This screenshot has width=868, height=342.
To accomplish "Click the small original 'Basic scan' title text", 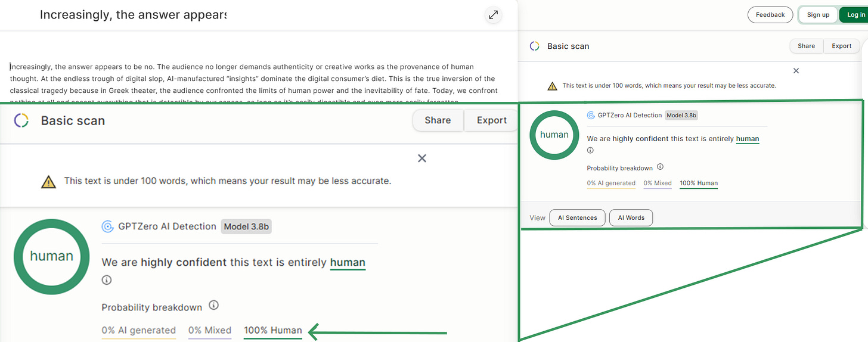I will pyautogui.click(x=568, y=46).
